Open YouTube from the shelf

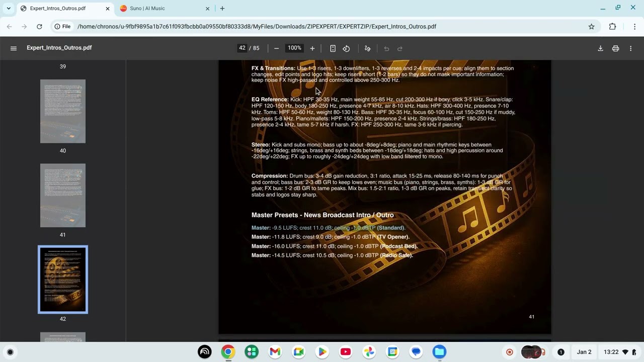coord(346,352)
